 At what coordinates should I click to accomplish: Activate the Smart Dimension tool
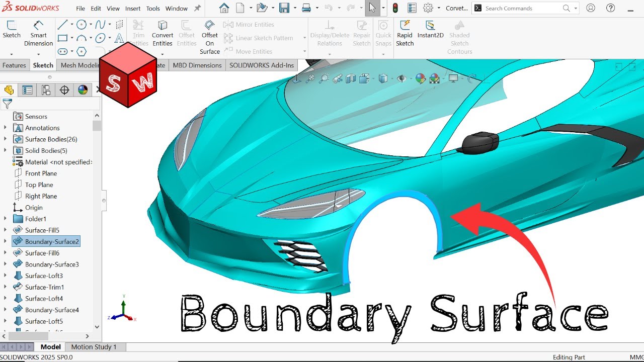point(38,33)
